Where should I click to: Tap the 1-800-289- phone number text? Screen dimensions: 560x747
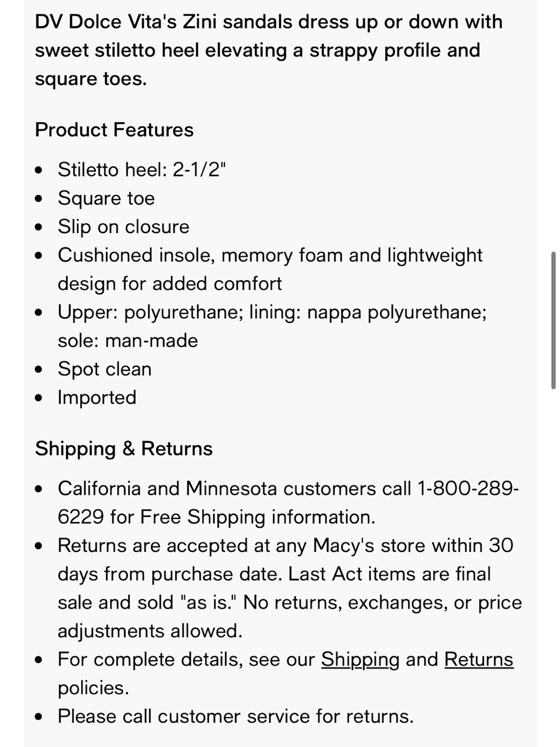coord(468,489)
